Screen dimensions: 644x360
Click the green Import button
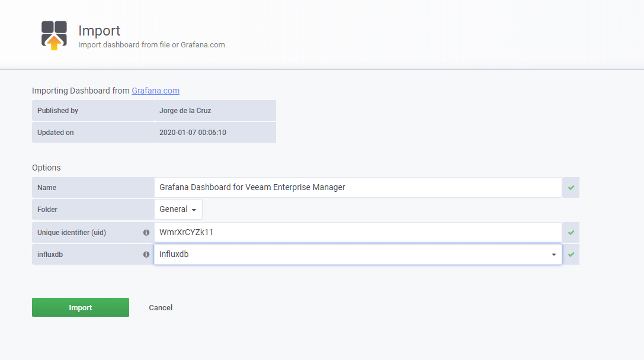pyautogui.click(x=81, y=307)
